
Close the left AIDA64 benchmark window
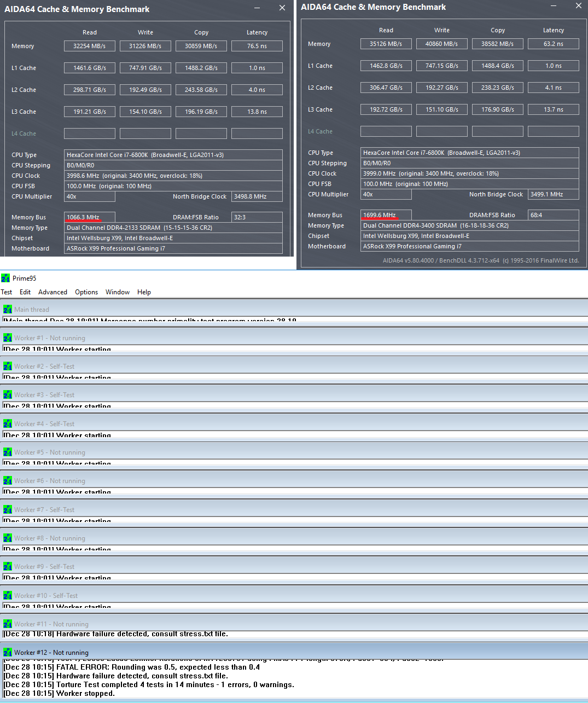(282, 8)
